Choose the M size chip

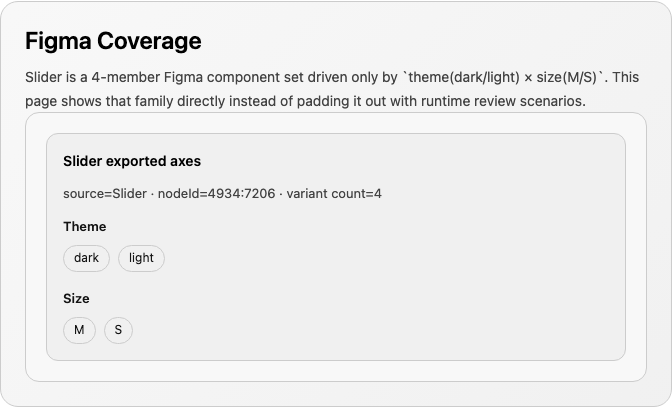click(x=79, y=330)
